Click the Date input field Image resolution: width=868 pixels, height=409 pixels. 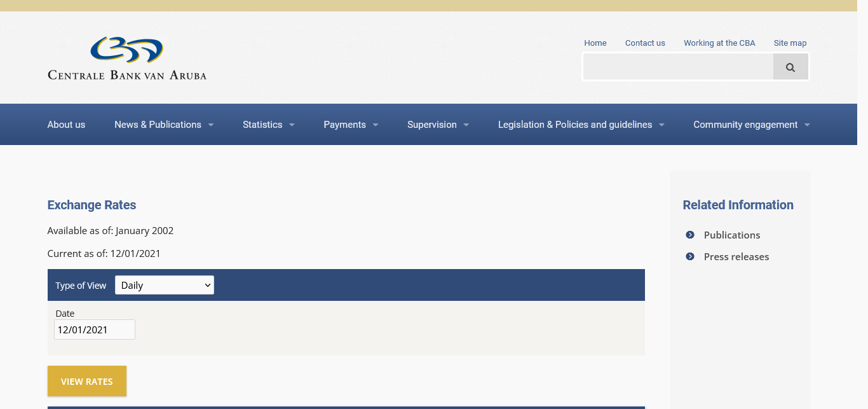[95, 329]
